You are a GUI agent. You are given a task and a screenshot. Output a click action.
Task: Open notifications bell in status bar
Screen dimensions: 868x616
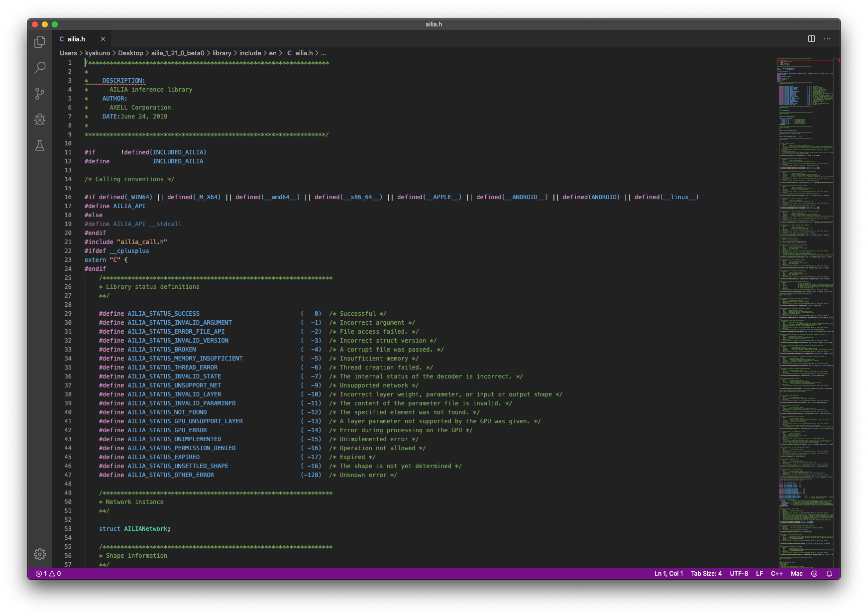click(x=829, y=574)
